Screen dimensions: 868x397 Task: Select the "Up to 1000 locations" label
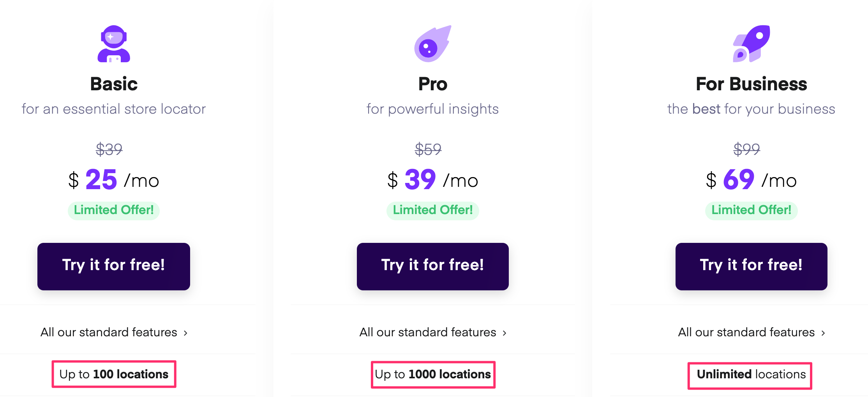click(433, 374)
